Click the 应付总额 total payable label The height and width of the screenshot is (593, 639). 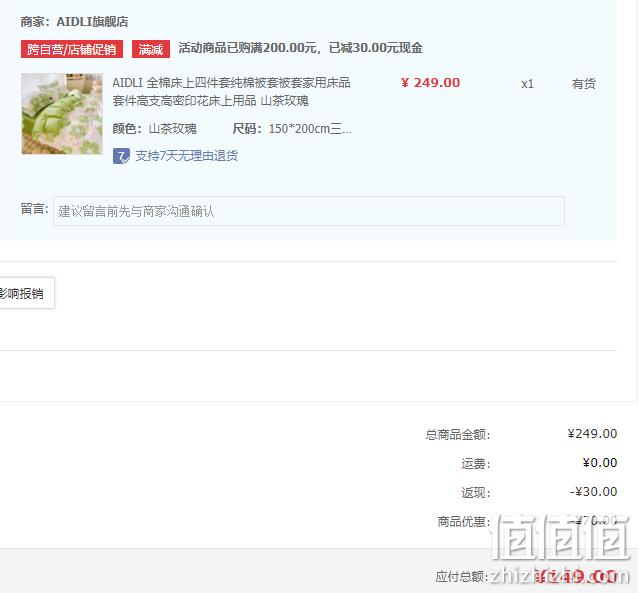click(x=461, y=577)
